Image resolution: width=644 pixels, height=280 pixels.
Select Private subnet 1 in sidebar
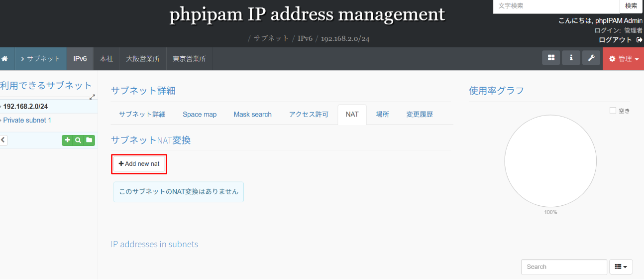click(x=27, y=121)
